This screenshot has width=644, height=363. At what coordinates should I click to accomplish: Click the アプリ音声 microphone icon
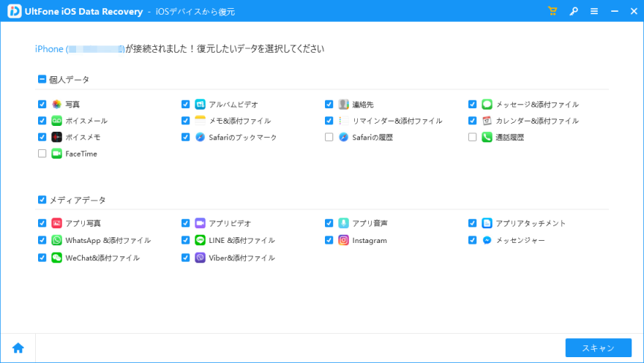click(344, 223)
